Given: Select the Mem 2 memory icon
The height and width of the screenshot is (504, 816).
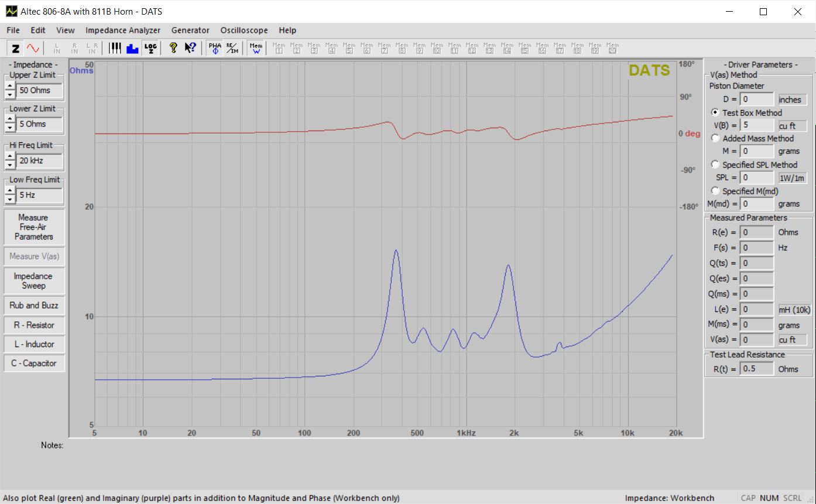Looking at the screenshot, I should pos(296,48).
